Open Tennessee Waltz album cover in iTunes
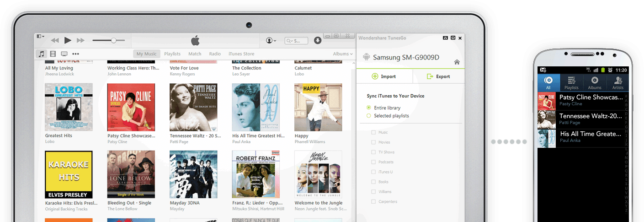644x222 pixels. 193,107
